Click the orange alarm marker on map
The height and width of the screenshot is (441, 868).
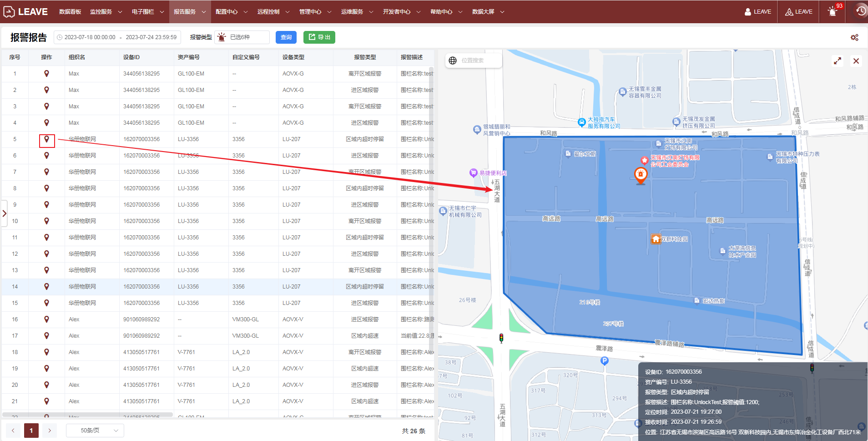(641, 175)
